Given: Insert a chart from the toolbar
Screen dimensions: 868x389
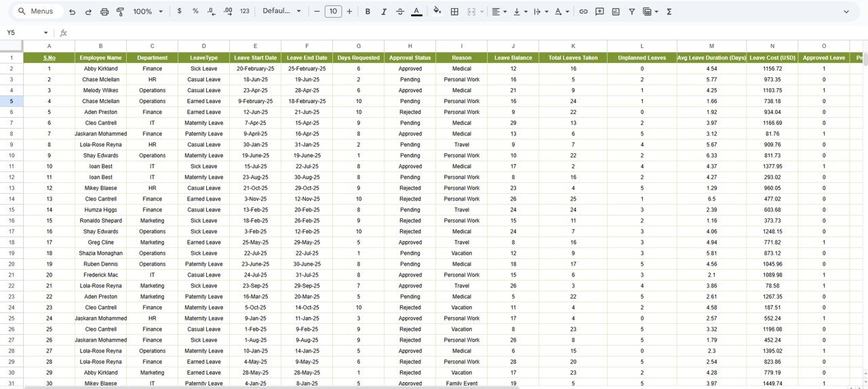Looking at the screenshot, I should pos(616,12).
